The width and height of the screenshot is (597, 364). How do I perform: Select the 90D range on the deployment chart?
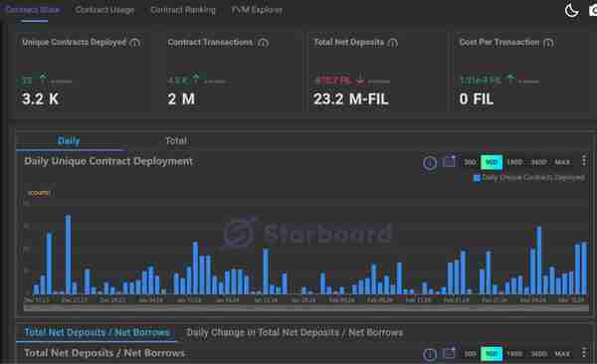tap(492, 162)
